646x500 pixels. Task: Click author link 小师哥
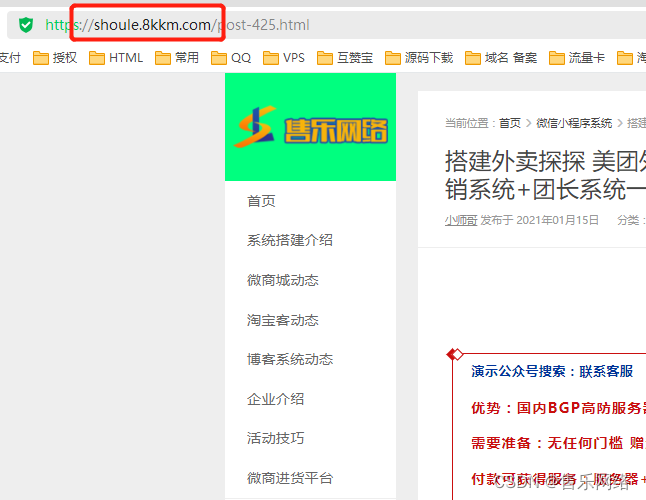461,220
